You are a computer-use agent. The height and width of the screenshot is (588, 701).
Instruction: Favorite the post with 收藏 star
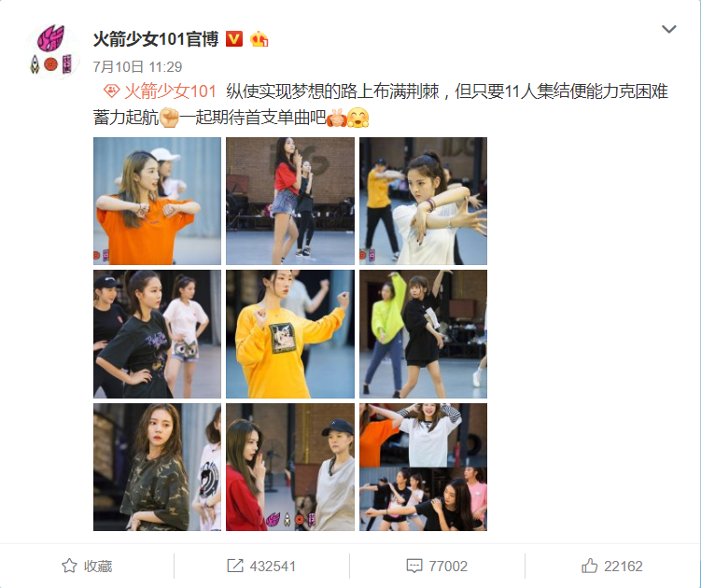pyautogui.click(x=87, y=567)
